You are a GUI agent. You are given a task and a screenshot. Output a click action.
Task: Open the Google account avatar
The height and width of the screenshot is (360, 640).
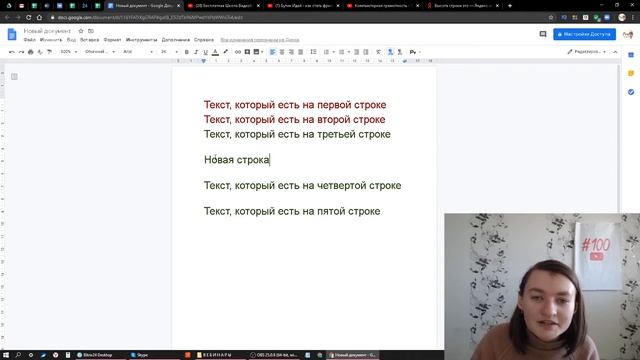[x=628, y=35]
